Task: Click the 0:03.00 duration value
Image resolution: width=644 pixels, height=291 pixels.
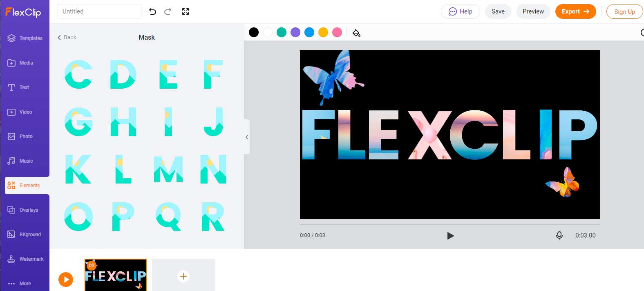Action: 586,235
